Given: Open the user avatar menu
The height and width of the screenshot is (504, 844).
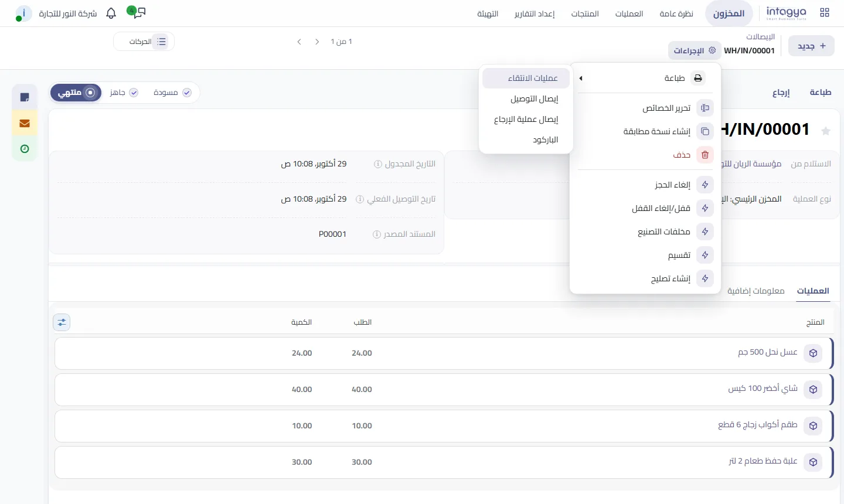Looking at the screenshot, I should point(23,13).
